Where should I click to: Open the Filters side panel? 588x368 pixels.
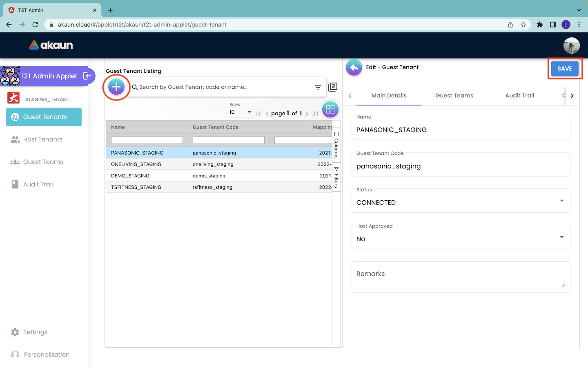336,177
